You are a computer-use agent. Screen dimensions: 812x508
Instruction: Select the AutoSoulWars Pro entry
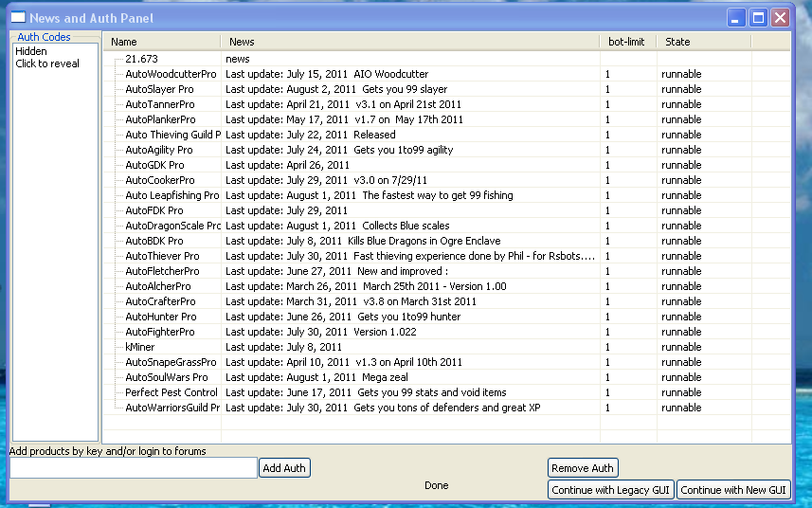coord(167,377)
